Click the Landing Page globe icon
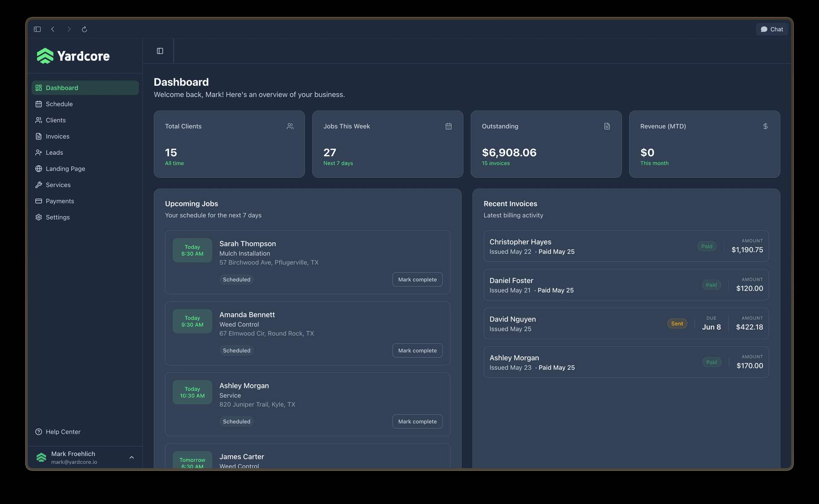This screenshot has height=504, width=819. (x=39, y=169)
